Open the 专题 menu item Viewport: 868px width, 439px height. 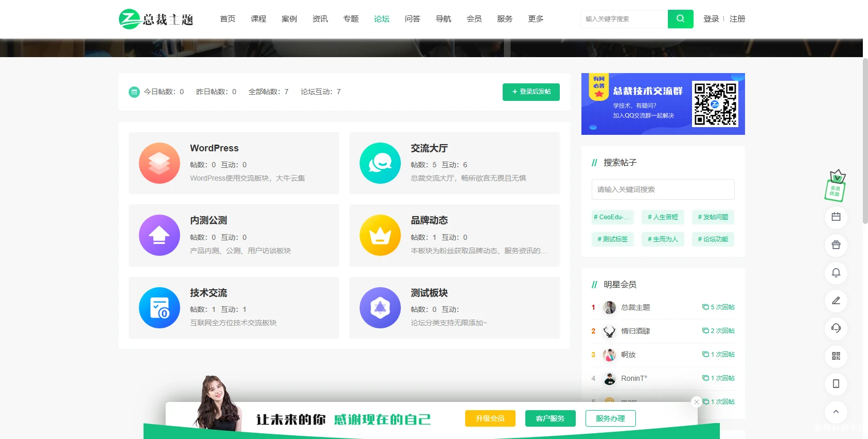coord(351,19)
